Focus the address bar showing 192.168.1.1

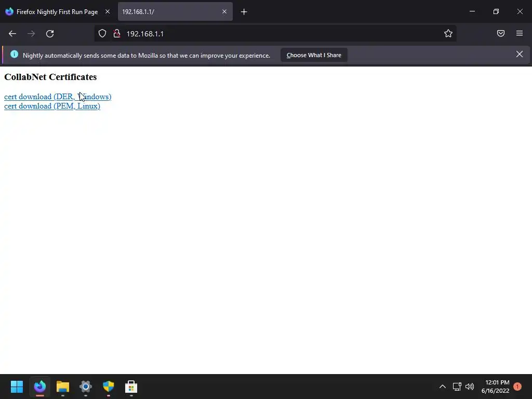click(x=275, y=34)
